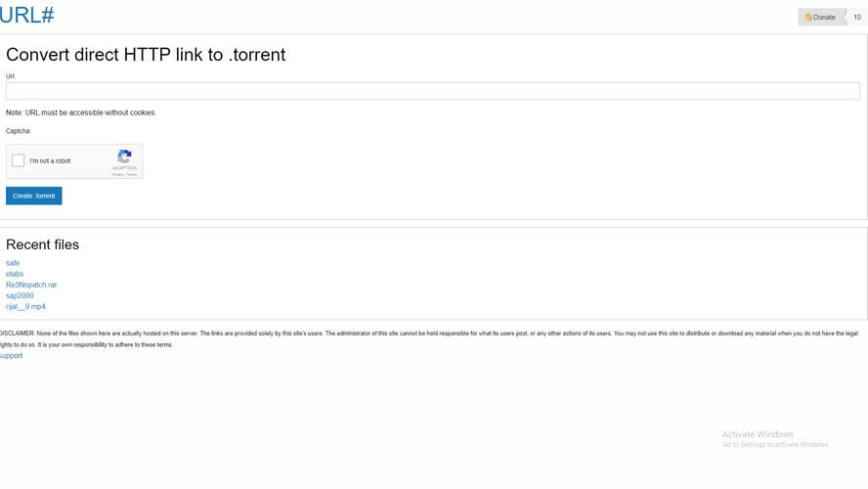Click the gold coin icon on Donate
This screenshot has height=489, width=868.
click(x=808, y=18)
